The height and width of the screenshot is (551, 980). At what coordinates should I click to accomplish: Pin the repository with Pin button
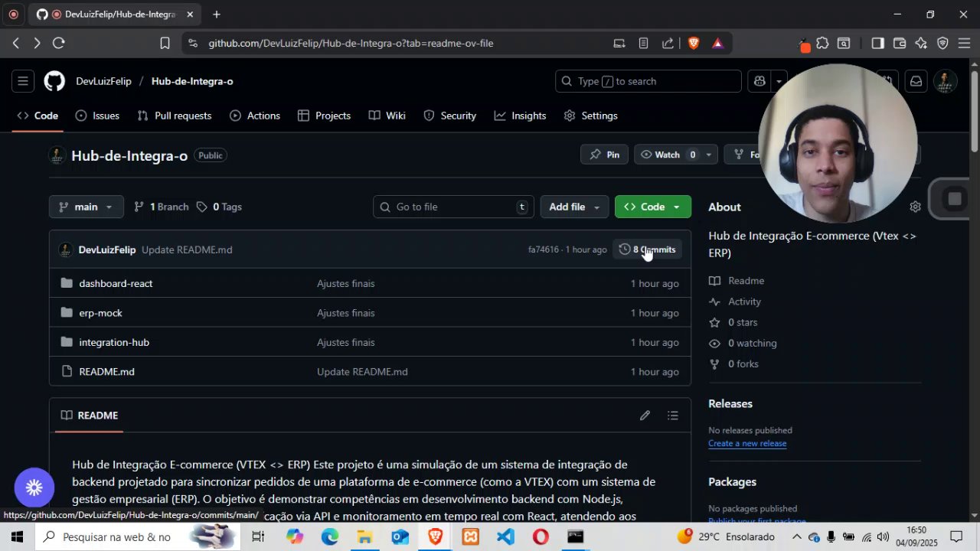tap(604, 155)
